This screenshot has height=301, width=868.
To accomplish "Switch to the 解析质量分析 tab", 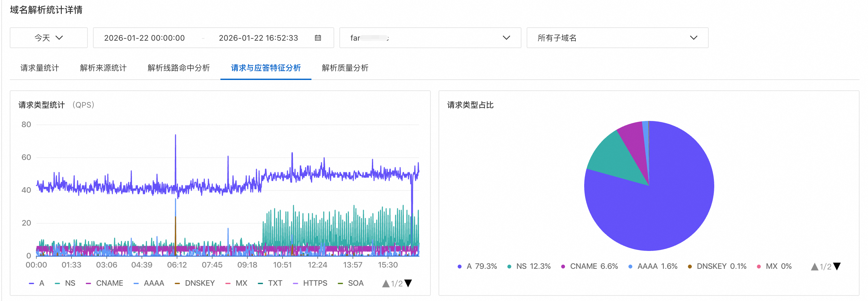I will 345,68.
